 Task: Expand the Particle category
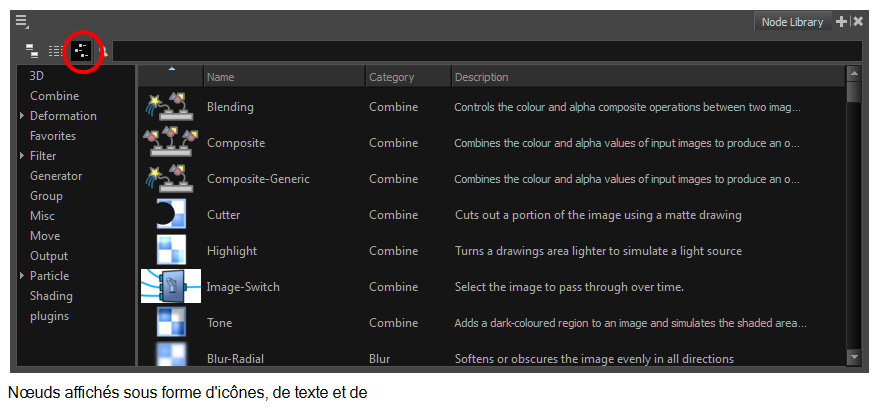pyautogui.click(x=22, y=276)
